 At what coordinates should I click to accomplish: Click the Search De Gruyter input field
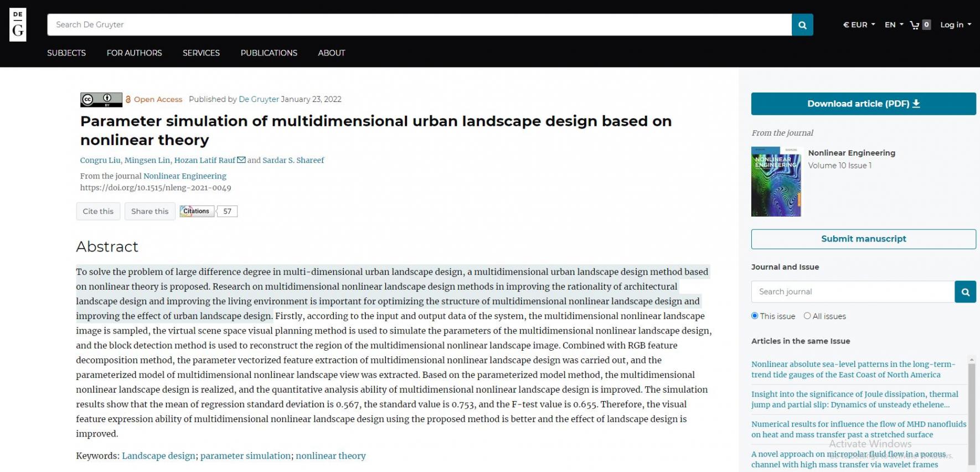click(419, 25)
